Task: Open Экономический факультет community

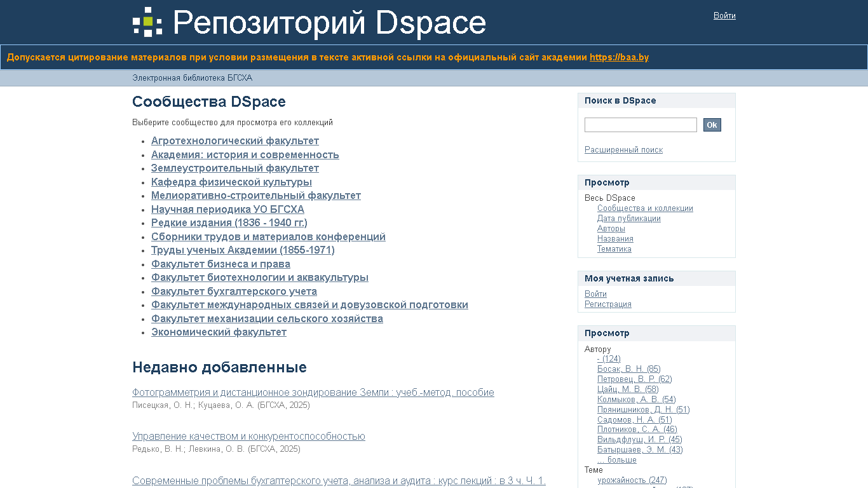Action: point(219,332)
